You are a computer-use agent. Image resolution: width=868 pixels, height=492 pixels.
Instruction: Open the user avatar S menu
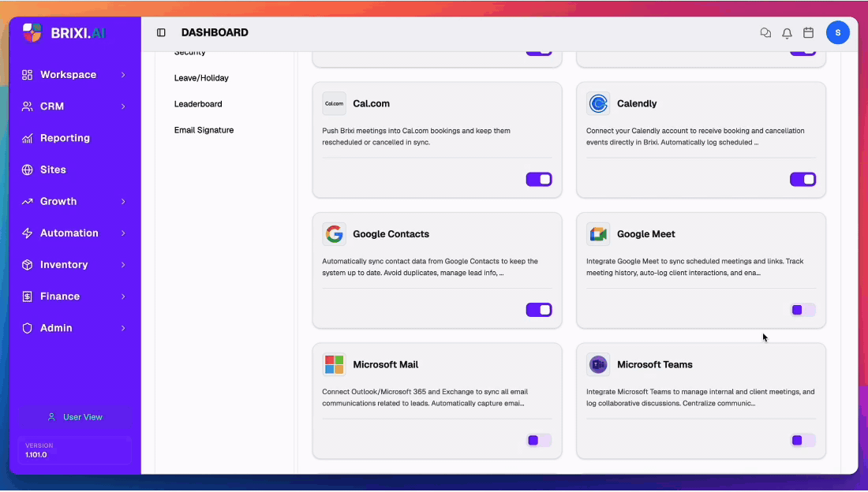pos(837,32)
